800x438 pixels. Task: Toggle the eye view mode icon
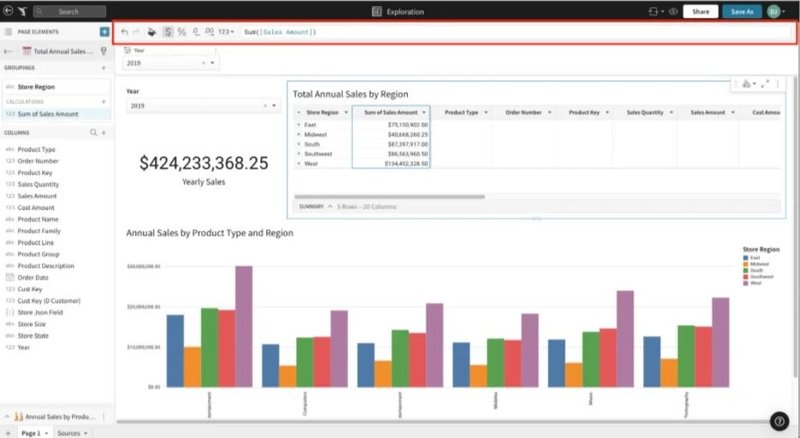click(x=673, y=11)
